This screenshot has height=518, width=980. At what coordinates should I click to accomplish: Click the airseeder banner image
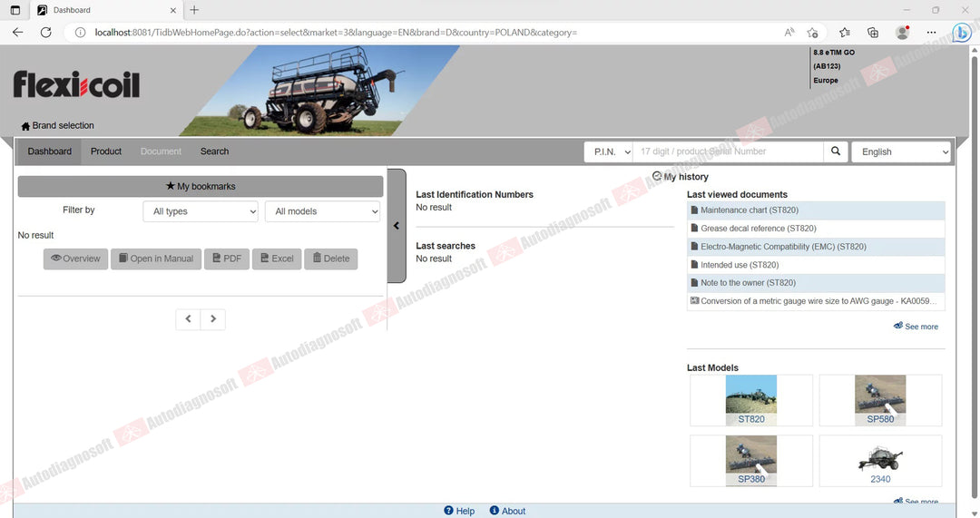point(318,91)
